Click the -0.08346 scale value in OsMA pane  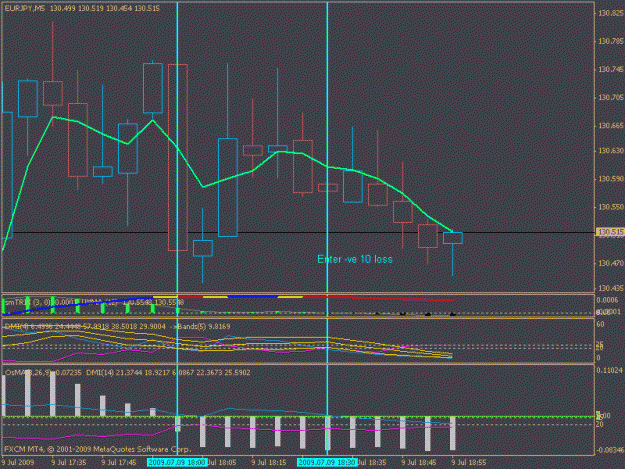tap(609, 450)
